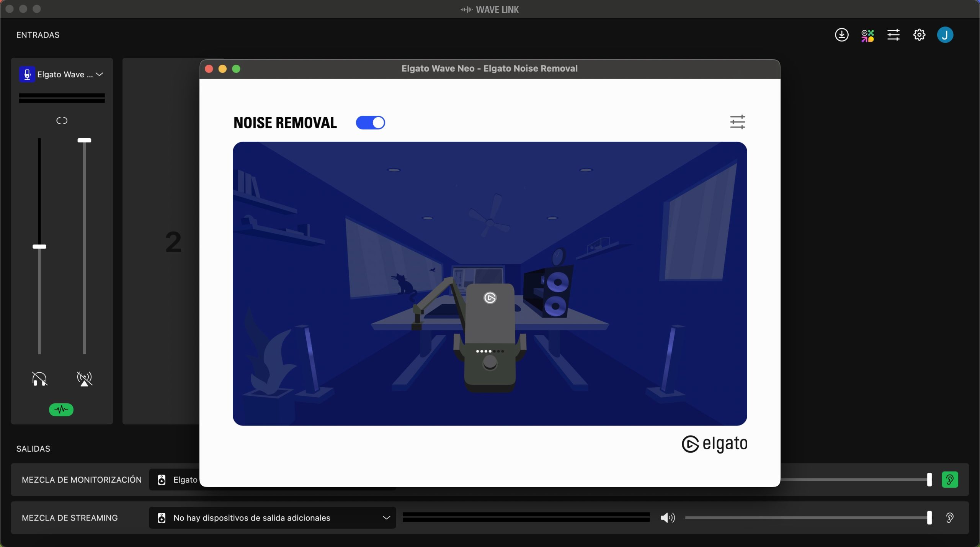Toggle the link sliders icon

point(62,121)
